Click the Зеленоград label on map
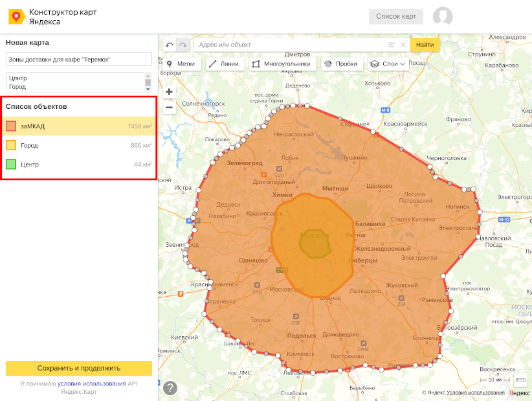The image size is (532, 401). point(244,163)
